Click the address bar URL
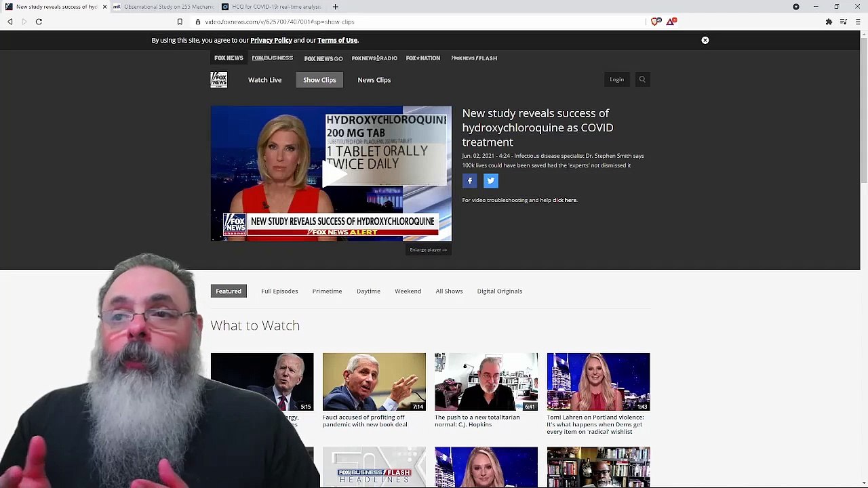This screenshot has width=868, height=488. point(279,22)
